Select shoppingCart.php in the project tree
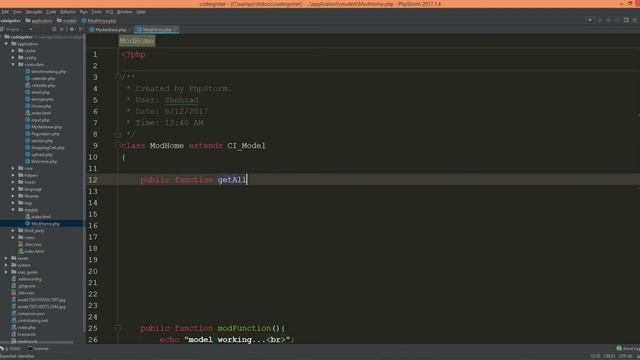Screen dimensions: 640x360 (x=44, y=148)
